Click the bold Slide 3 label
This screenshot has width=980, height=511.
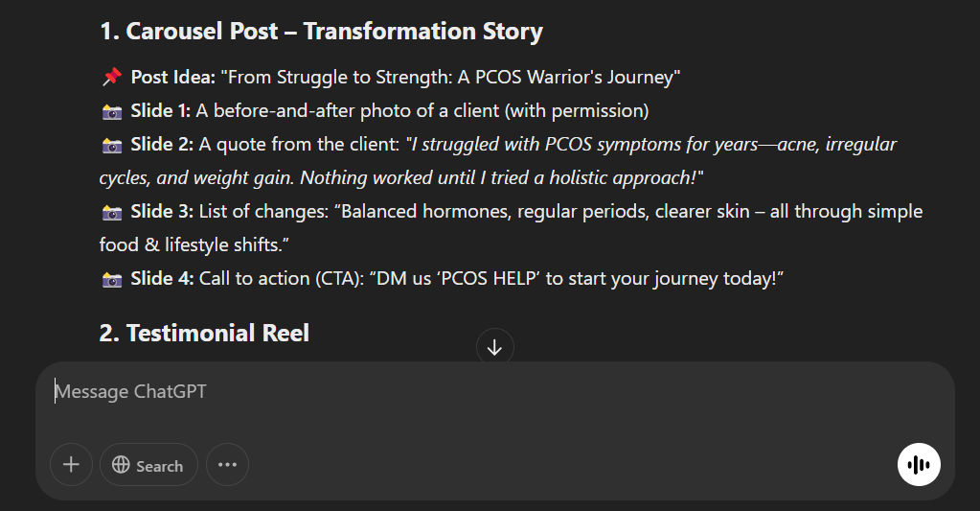[162, 212]
